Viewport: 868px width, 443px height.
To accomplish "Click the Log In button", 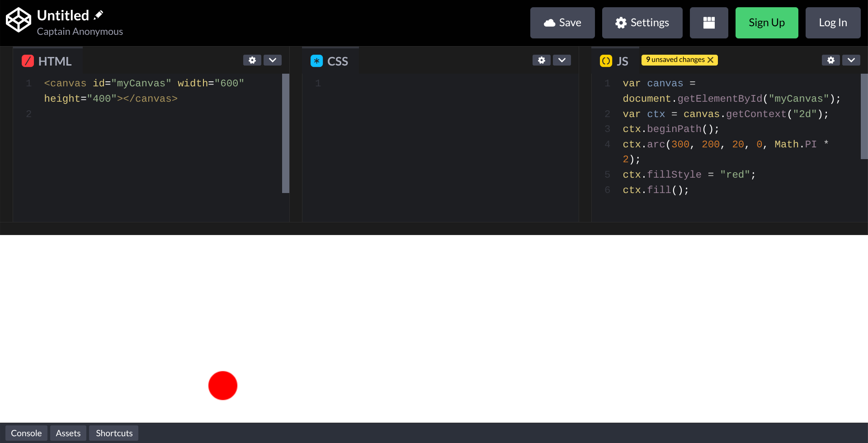I will point(833,23).
